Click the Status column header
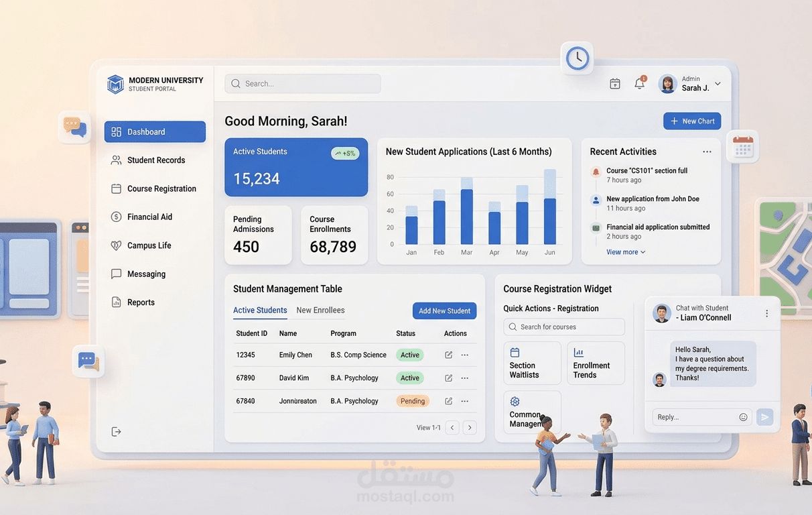 pos(405,333)
